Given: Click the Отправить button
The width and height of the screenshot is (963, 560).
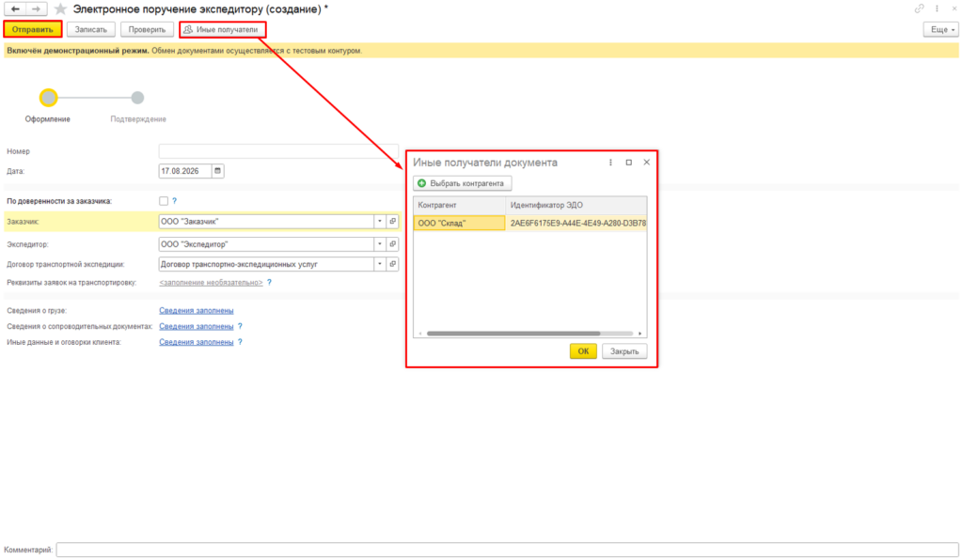Looking at the screenshot, I should point(33,29).
